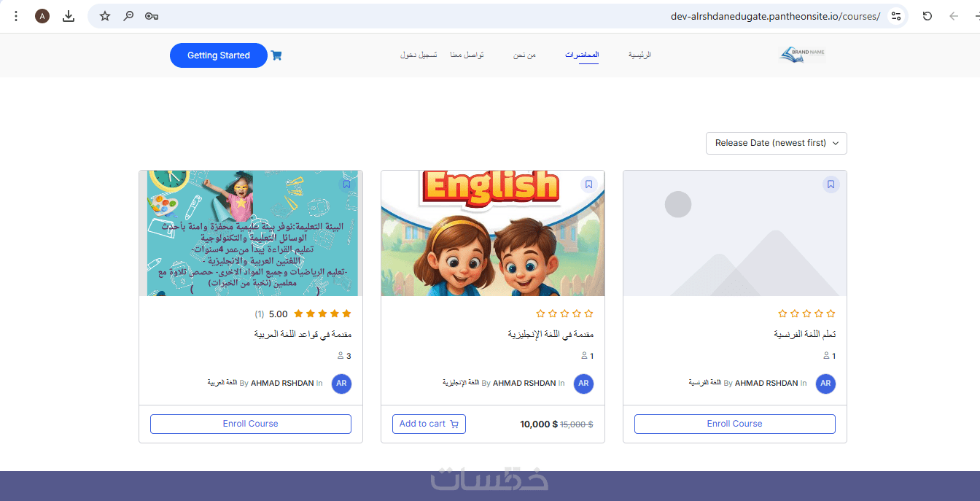Image resolution: width=980 pixels, height=501 pixels.
Task: Reload the page with refresh icon
Action: click(927, 16)
